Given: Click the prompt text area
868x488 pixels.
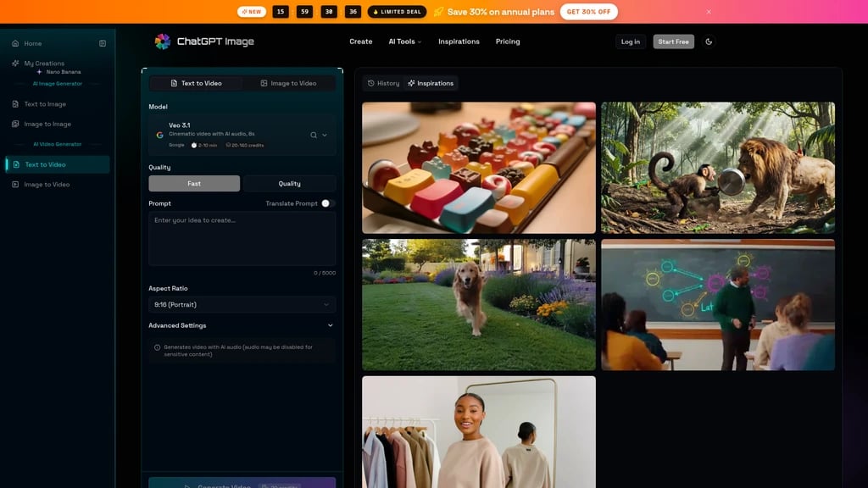Looking at the screenshot, I should tap(242, 239).
